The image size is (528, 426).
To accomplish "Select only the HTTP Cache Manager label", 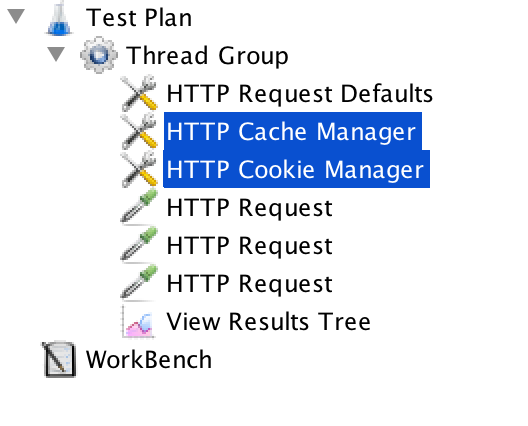I will pos(292,131).
